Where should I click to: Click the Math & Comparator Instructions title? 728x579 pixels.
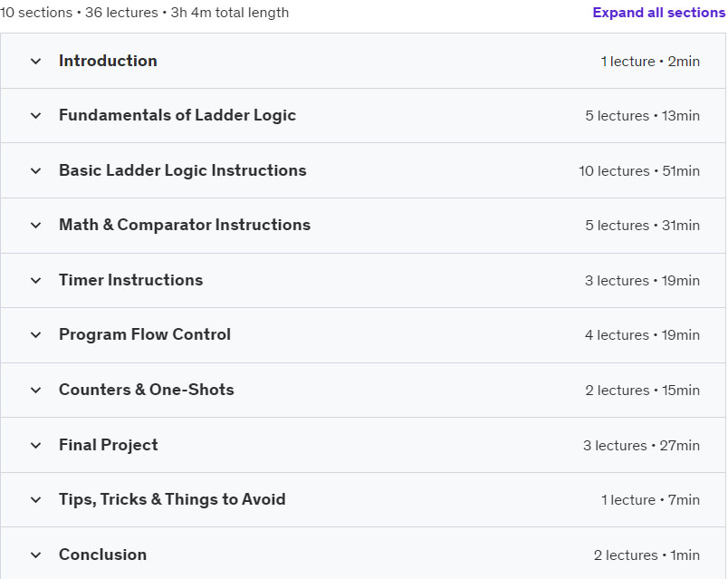click(x=185, y=225)
